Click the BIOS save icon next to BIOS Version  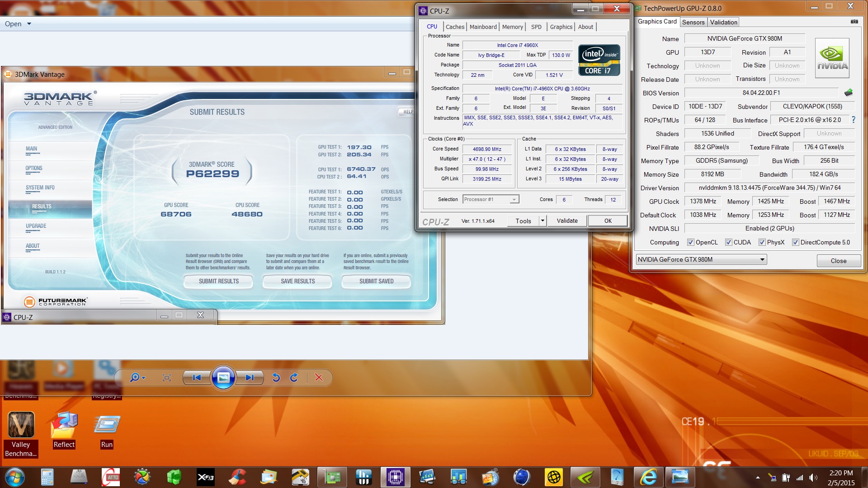[849, 93]
